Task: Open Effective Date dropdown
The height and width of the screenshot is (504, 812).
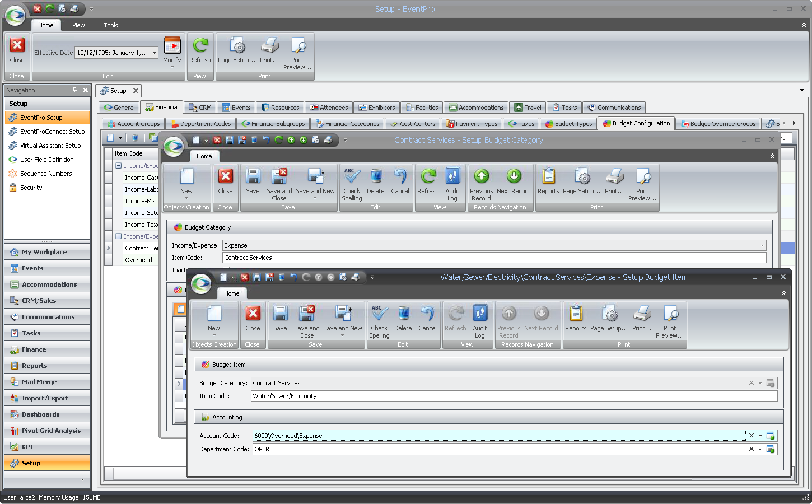Action: pyautogui.click(x=154, y=53)
